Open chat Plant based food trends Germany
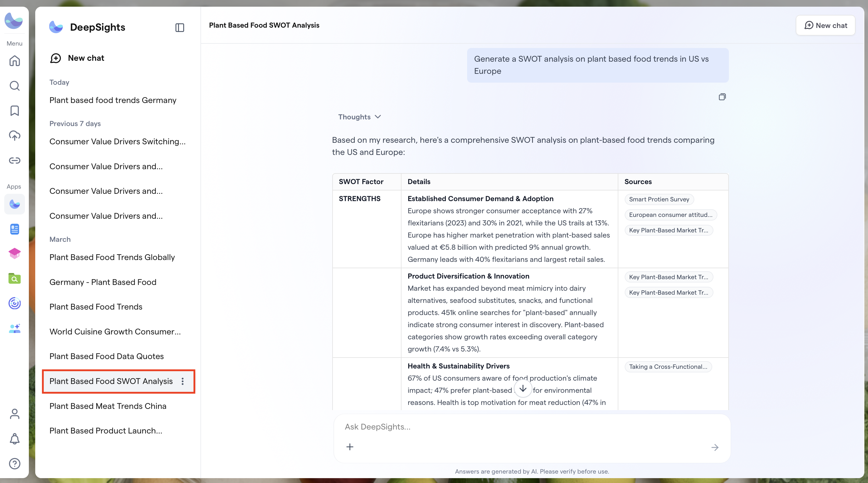 pyautogui.click(x=113, y=100)
